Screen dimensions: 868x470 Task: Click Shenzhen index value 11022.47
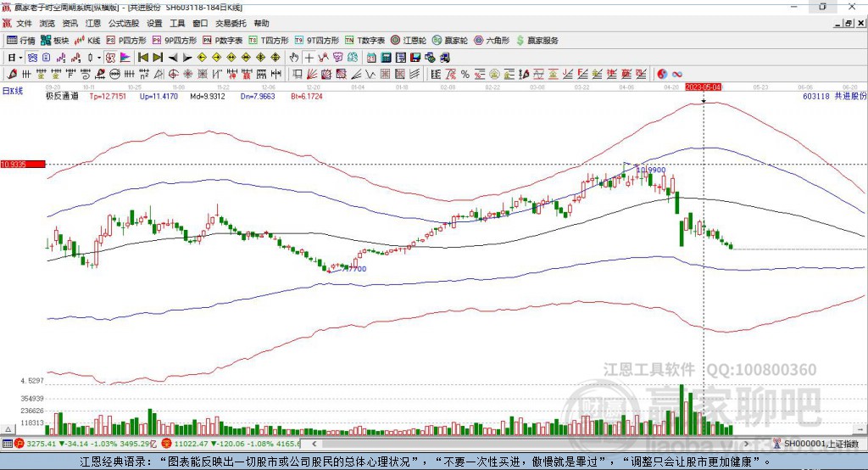click(x=190, y=444)
